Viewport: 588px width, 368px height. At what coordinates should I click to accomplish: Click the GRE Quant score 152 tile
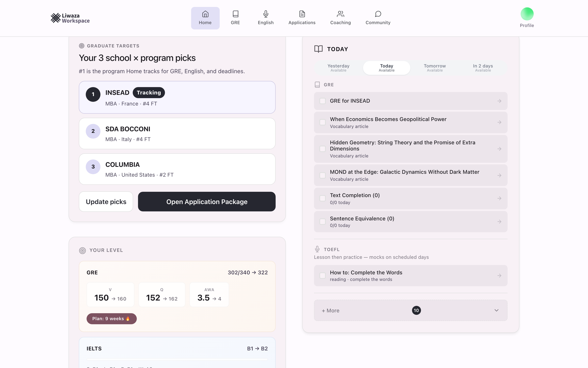[x=162, y=294]
